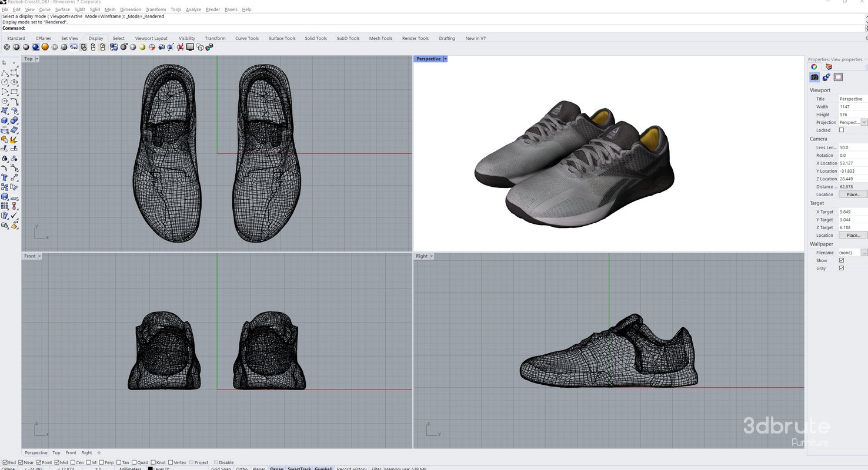Viewport: 868px width, 470px height.
Task: Switch to the Render Tools toolbar tab
Action: tap(415, 38)
